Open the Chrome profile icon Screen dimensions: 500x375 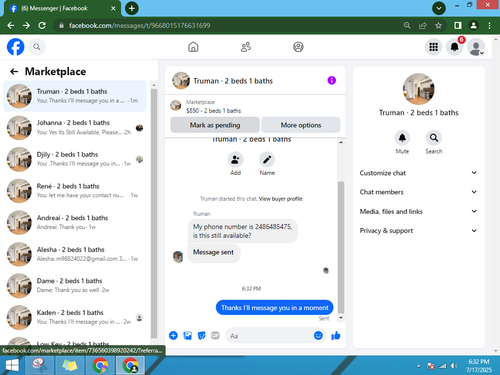click(473, 25)
